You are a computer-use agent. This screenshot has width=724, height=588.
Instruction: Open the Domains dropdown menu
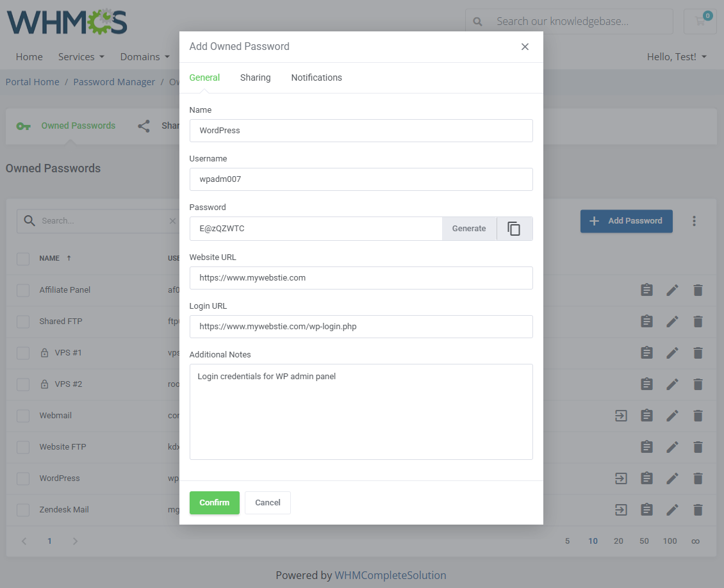point(145,57)
